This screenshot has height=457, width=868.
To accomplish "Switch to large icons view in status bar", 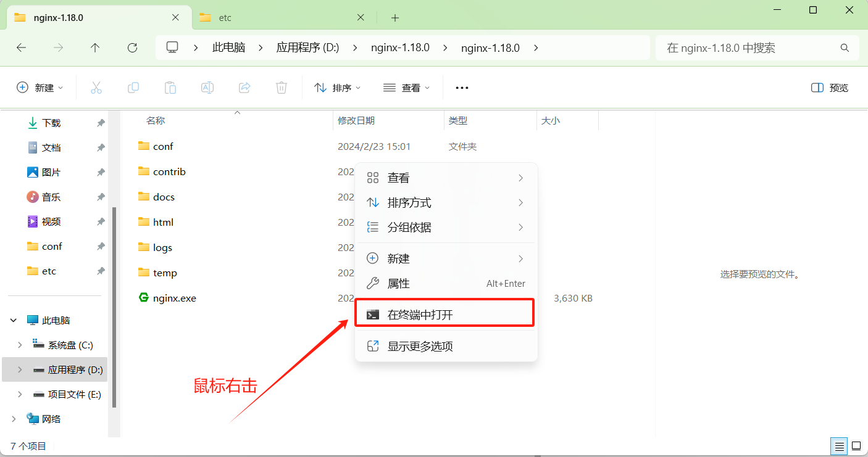I will point(856,445).
